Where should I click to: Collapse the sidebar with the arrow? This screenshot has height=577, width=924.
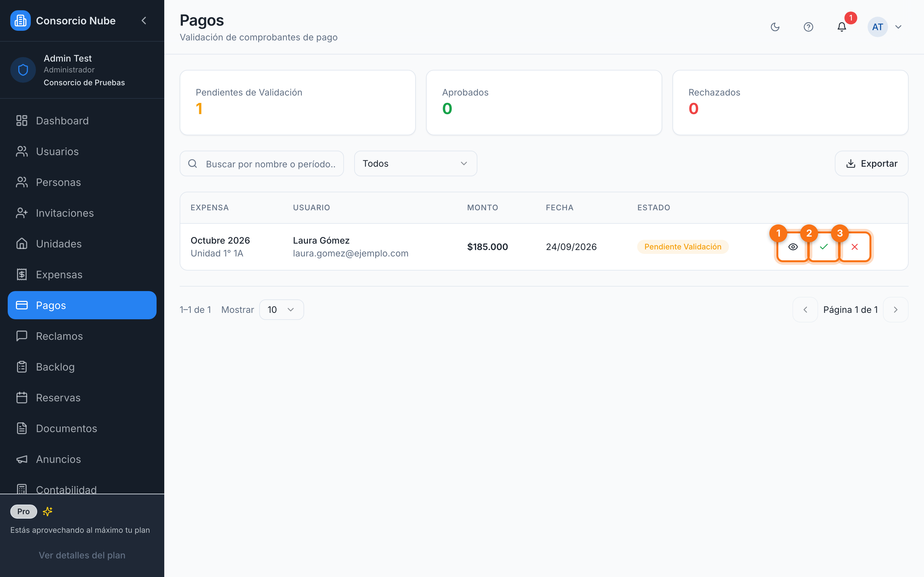(x=144, y=21)
